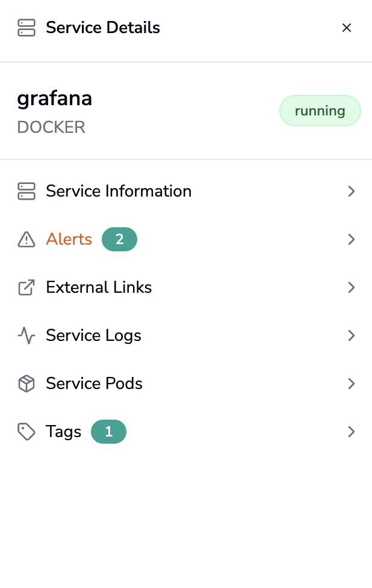Viewport: 372px width, 588px height.
Task: Click the Service Information server icon
Action: (x=26, y=191)
